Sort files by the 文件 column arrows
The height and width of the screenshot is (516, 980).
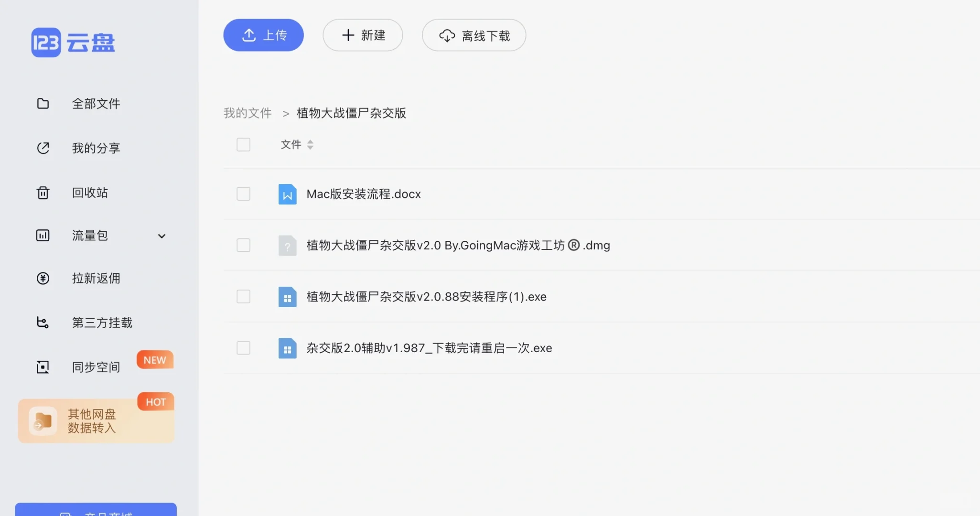pos(310,144)
